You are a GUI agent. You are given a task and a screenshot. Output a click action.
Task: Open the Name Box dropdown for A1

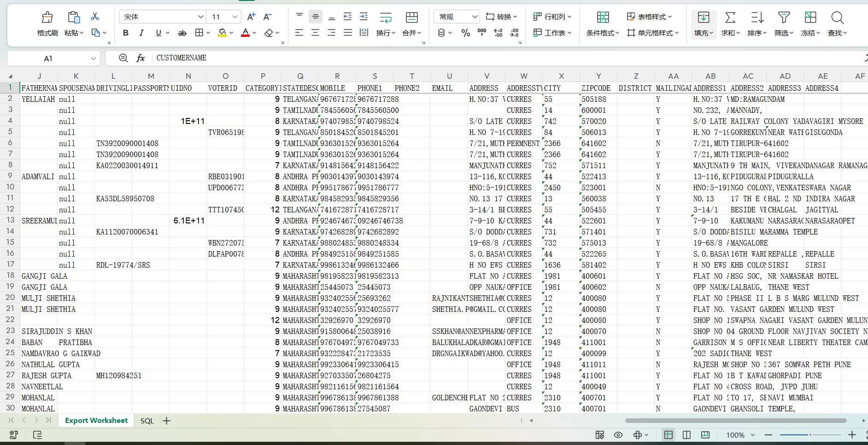coord(94,59)
